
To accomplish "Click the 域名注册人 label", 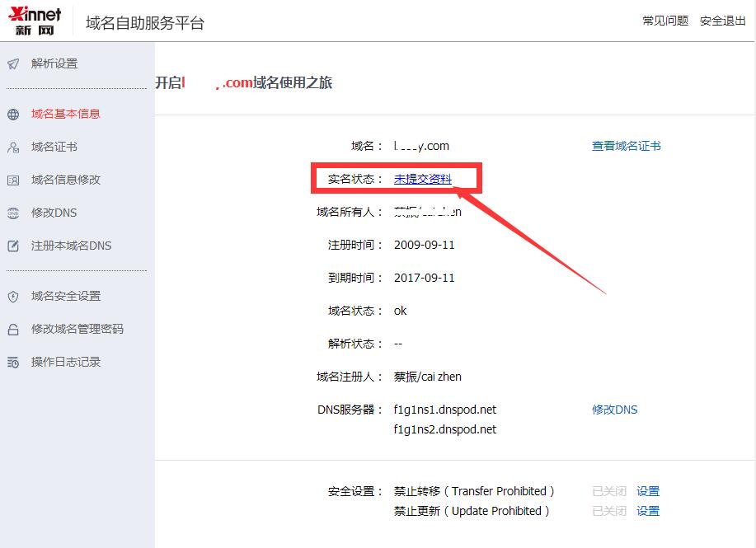I will point(350,377).
